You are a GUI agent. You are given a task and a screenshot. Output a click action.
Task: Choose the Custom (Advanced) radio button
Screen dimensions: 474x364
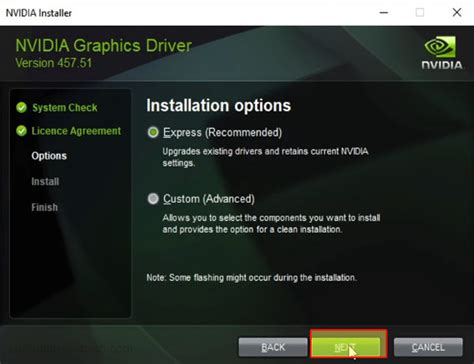(153, 199)
